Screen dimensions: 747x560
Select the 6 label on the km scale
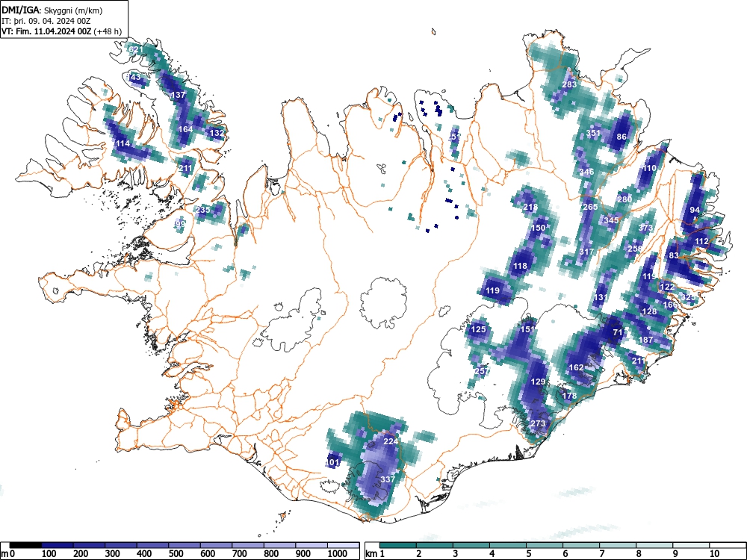tap(565, 554)
